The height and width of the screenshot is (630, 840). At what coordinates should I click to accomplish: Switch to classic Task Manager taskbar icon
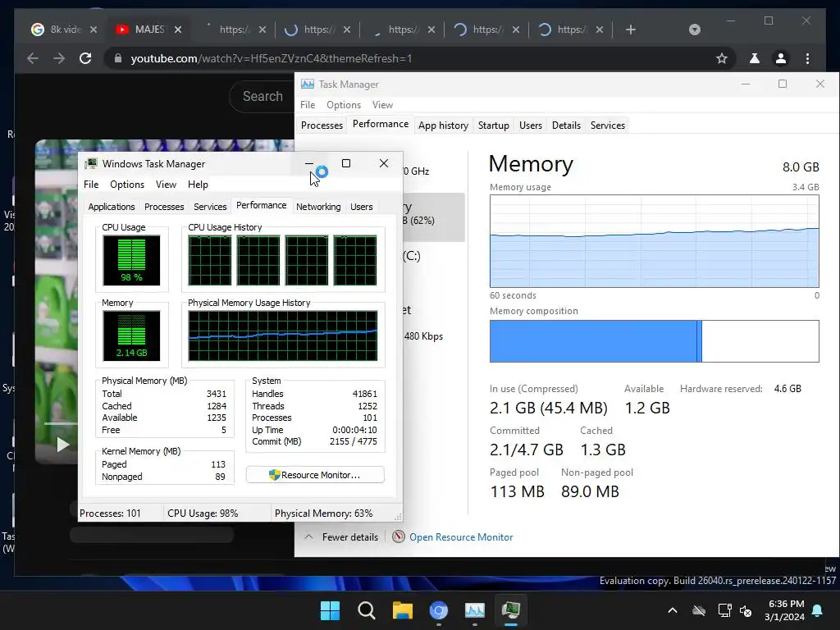click(x=511, y=610)
